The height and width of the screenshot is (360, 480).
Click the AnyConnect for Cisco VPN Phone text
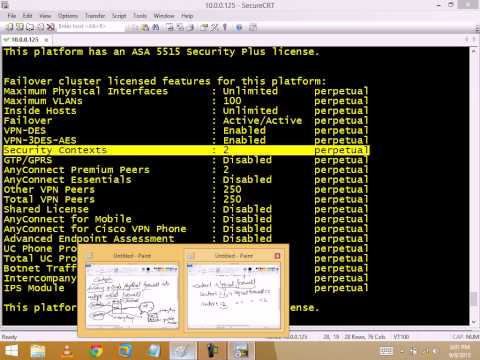(x=95, y=229)
